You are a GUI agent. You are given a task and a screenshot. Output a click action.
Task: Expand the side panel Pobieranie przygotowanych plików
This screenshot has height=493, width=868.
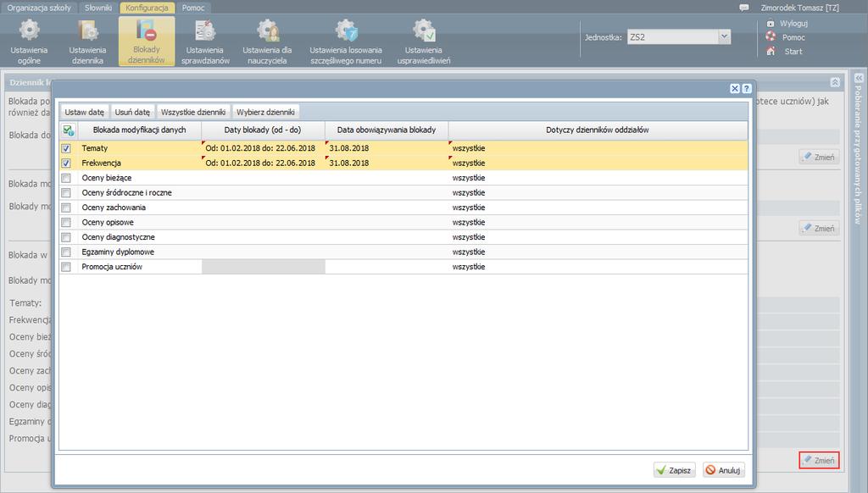point(858,78)
